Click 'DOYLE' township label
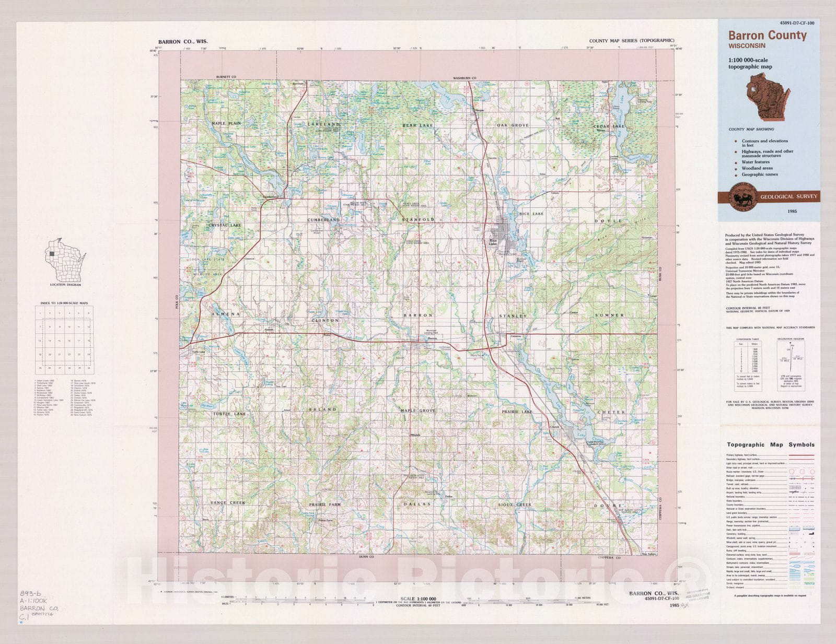 tap(608, 221)
